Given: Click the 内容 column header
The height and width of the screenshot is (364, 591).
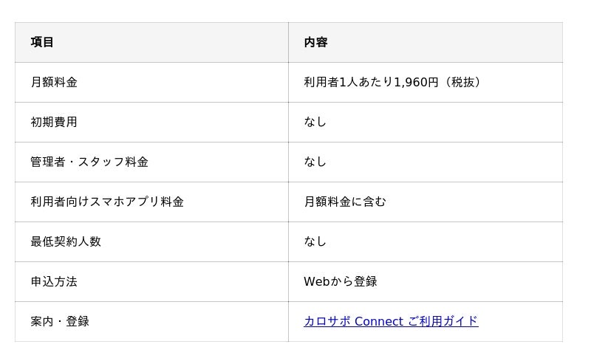Looking at the screenshot, I should coord(315,42).
